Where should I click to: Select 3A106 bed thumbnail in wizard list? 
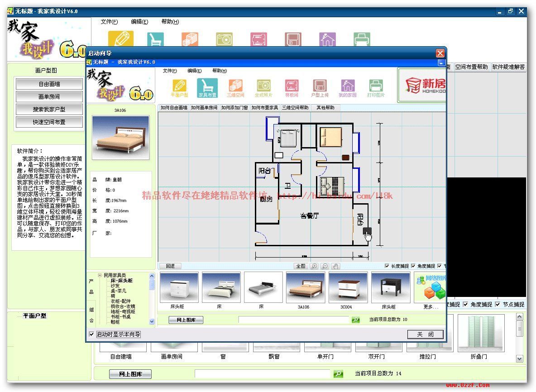(x=305, y=288)
